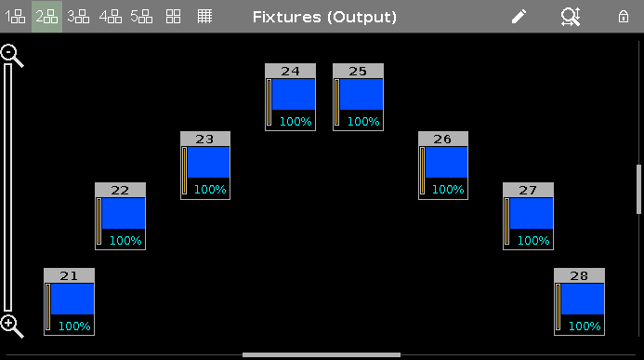Click the zoom-to-fit magnifier icon
Viewport: 644px width, 360px height.
point(571,17)
